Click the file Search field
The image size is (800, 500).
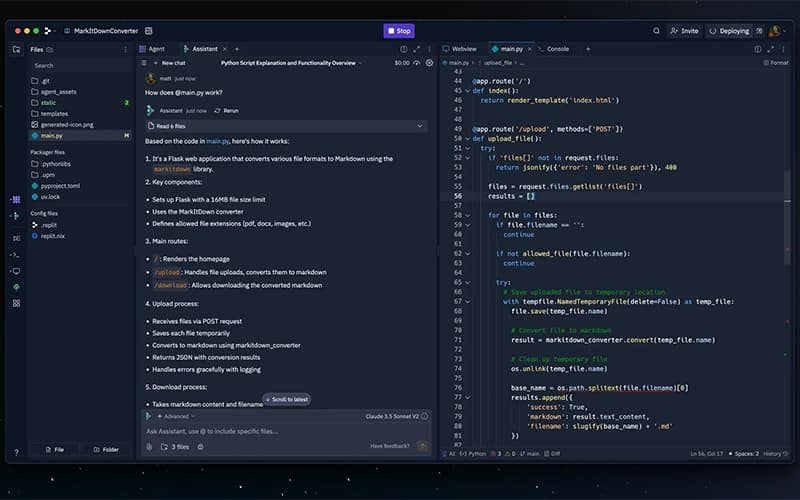click(80, 65)
